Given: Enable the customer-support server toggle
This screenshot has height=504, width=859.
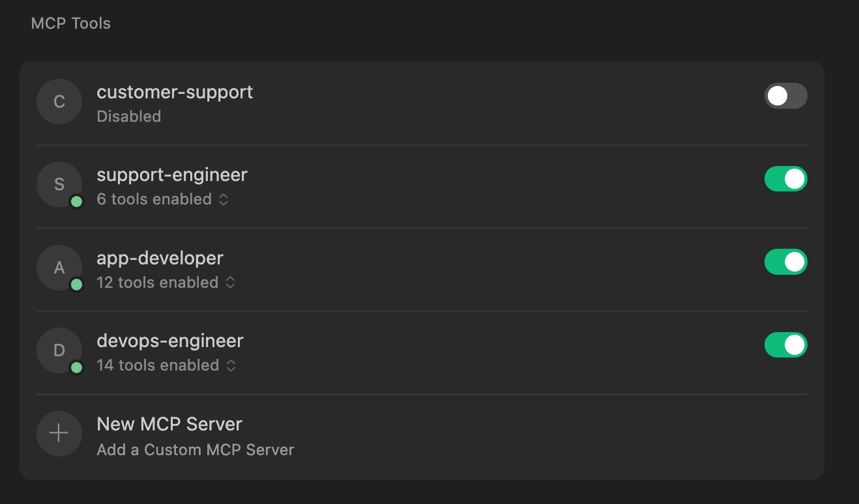Looking at the screenshot, I should pyautogui.click(x=785, y=96).
